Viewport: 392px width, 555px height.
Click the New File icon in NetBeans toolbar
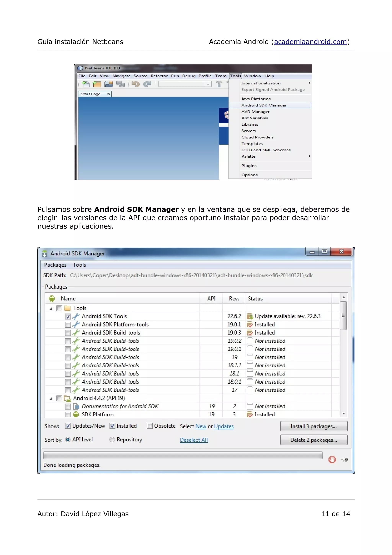(86, 84)
